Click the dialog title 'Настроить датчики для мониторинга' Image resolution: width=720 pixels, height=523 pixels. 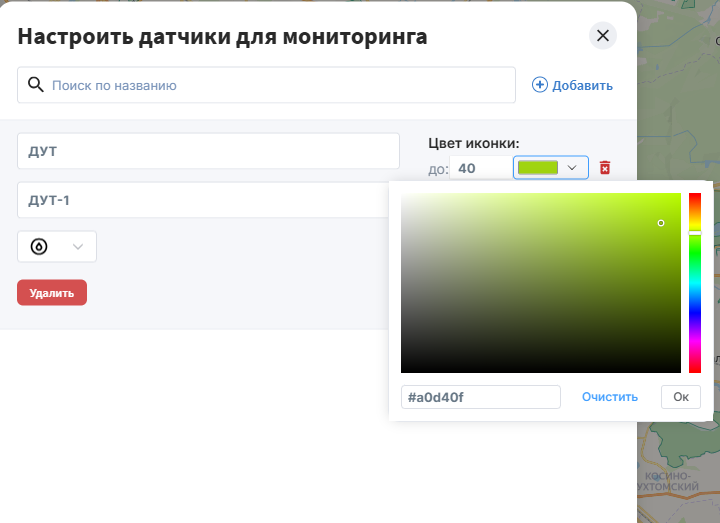(222, 36)
